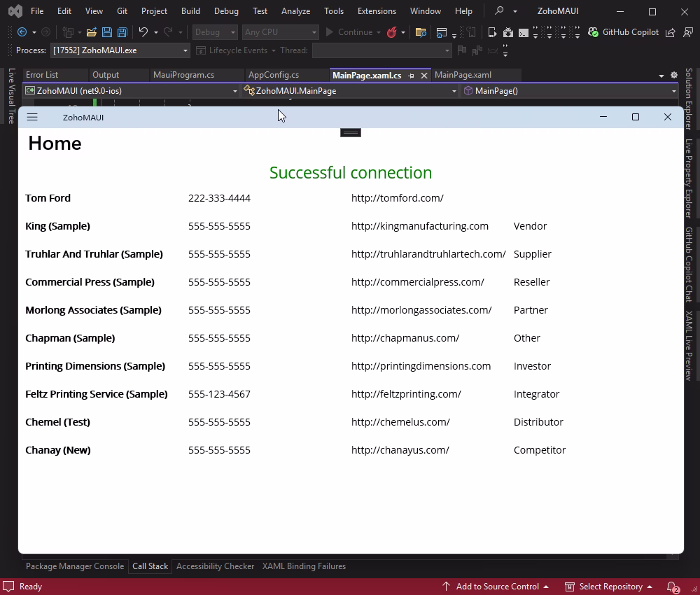Open the Accessibility Checker tab

click(x=215, y=566)
